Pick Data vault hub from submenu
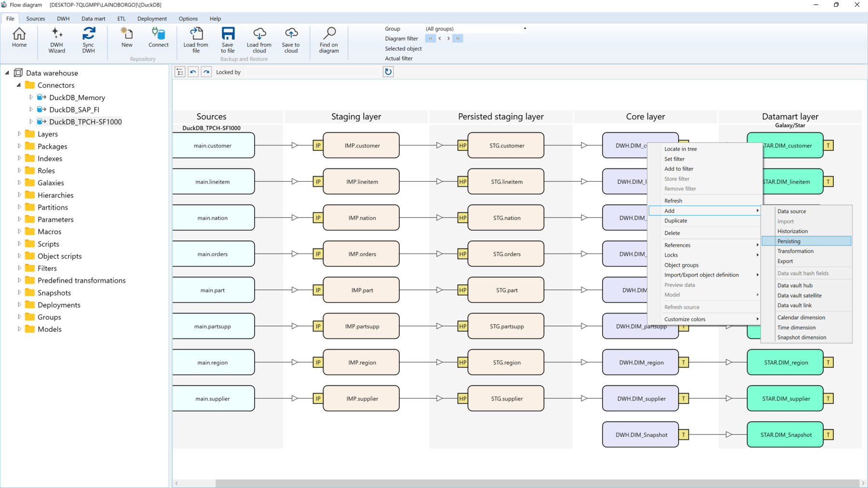The height and width of the screenshot is (488, 868). pos(806,285)
